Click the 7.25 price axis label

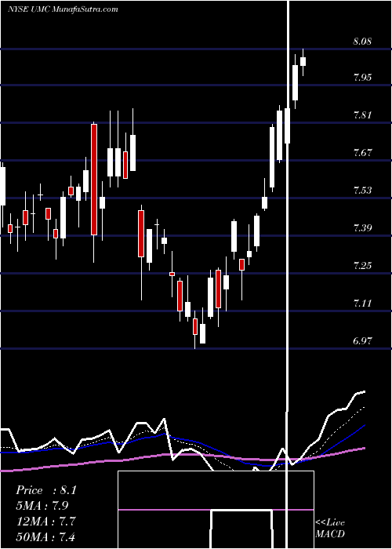362,265
